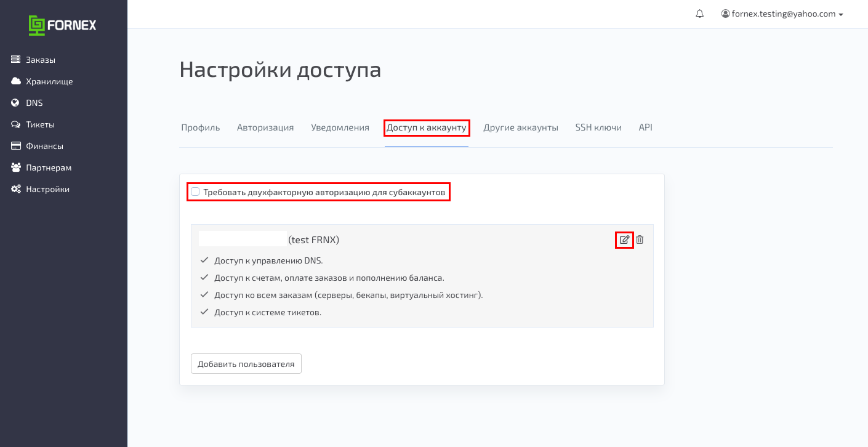Click 'Доступ ко всем заказам' line
Image resolution: width=868 pixels, height=447 pixels.
click(348, 295)
